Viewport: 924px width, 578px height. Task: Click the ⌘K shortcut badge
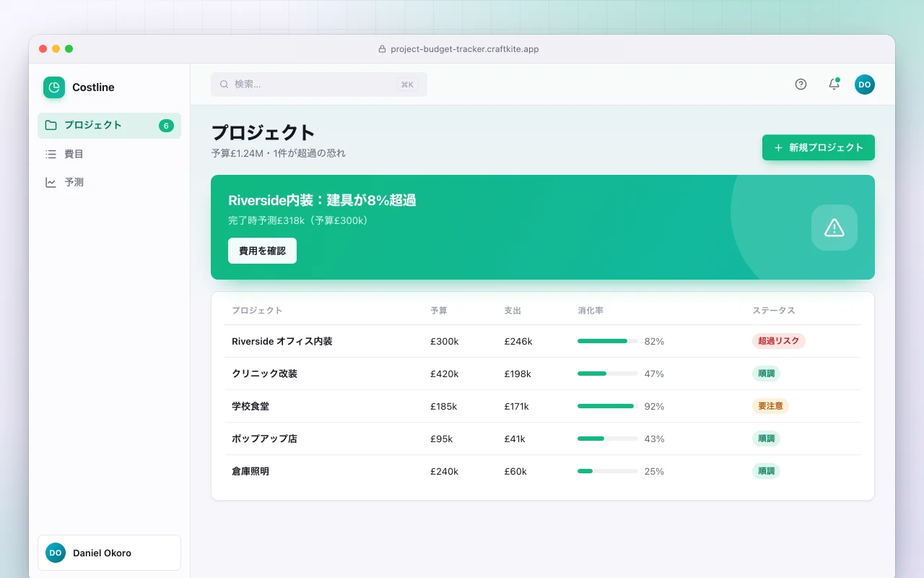pyautogui.click(x=407, y=85)
